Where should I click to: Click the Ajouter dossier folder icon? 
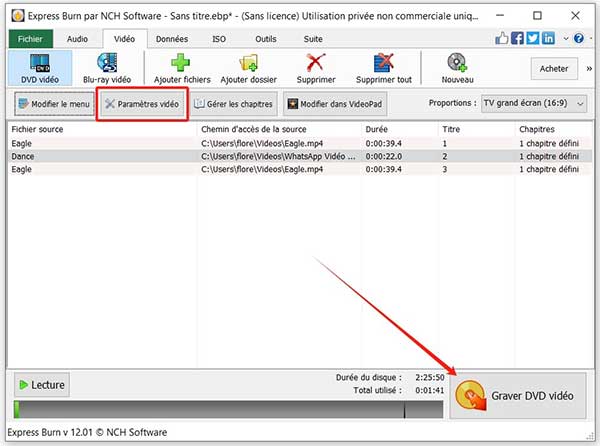coord(248,62)
